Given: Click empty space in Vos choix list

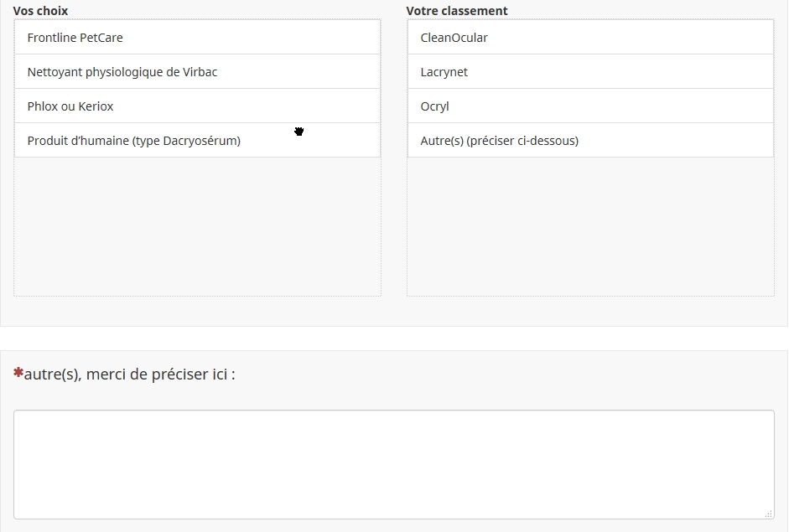Looking at the screenshot, I should click(197, 226).
